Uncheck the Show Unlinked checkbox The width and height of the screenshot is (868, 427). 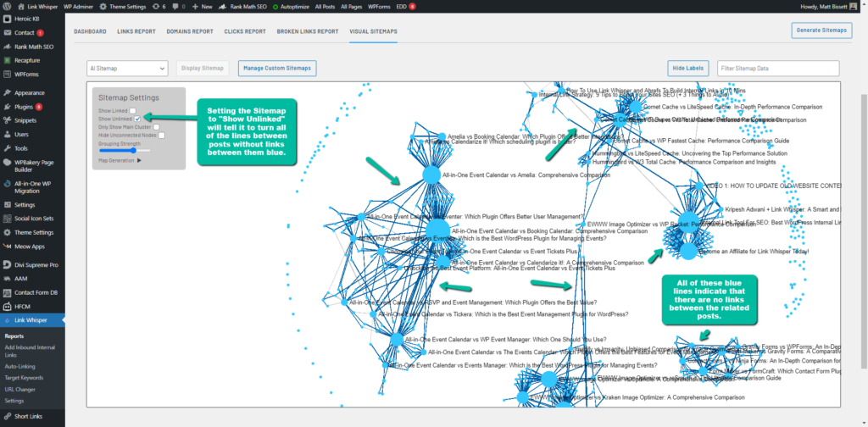(x=137, y=119)
